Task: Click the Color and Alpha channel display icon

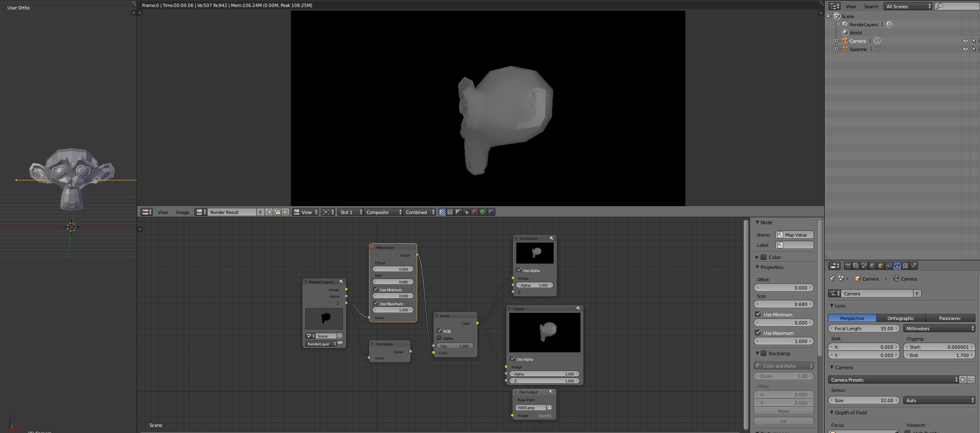Action: [x=442, y=212]
